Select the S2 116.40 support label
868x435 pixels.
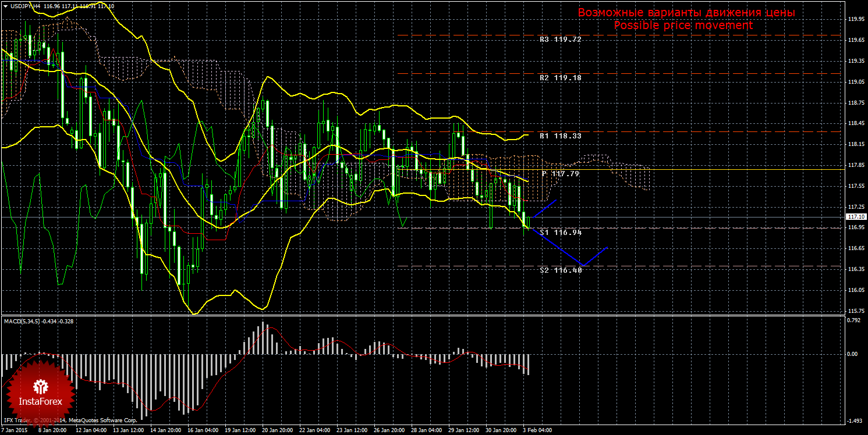pos(561,270)
